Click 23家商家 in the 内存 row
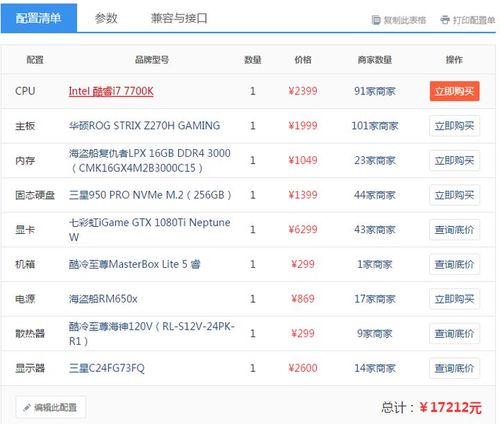 375,160
